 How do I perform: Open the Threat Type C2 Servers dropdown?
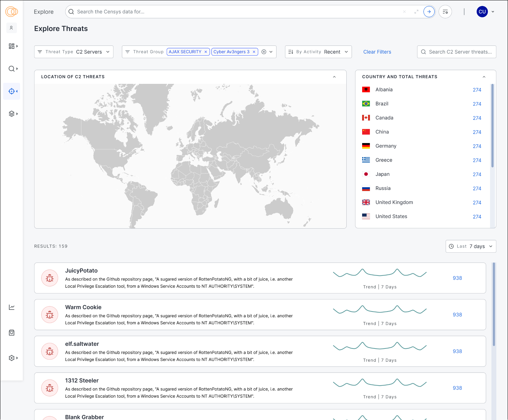point(74,52)
